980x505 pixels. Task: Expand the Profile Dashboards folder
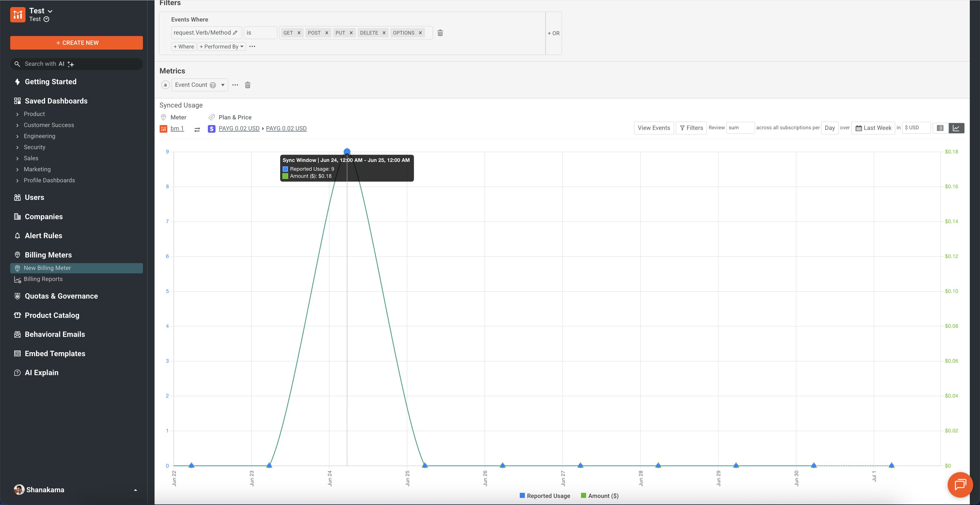[49, 180]
